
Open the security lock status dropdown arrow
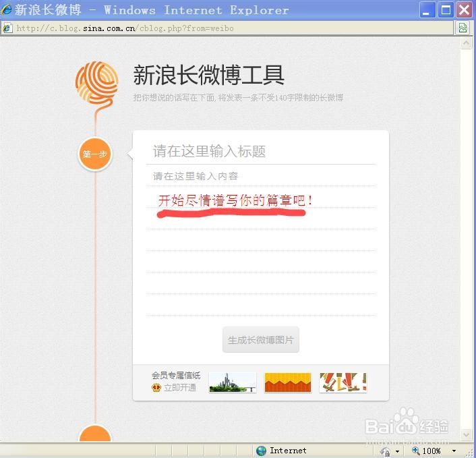point(397,451)
